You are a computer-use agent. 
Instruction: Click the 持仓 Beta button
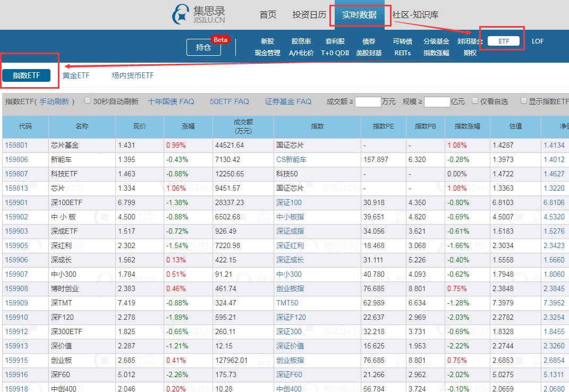click(x=205, y=47)
